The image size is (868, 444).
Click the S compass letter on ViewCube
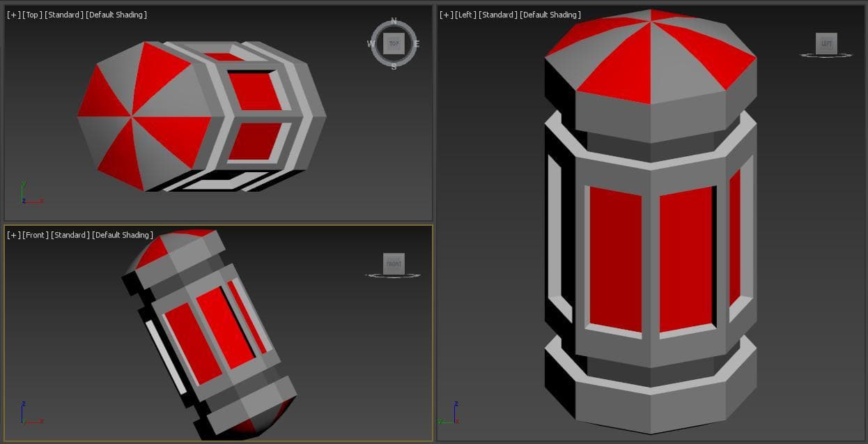coord(394,67)
